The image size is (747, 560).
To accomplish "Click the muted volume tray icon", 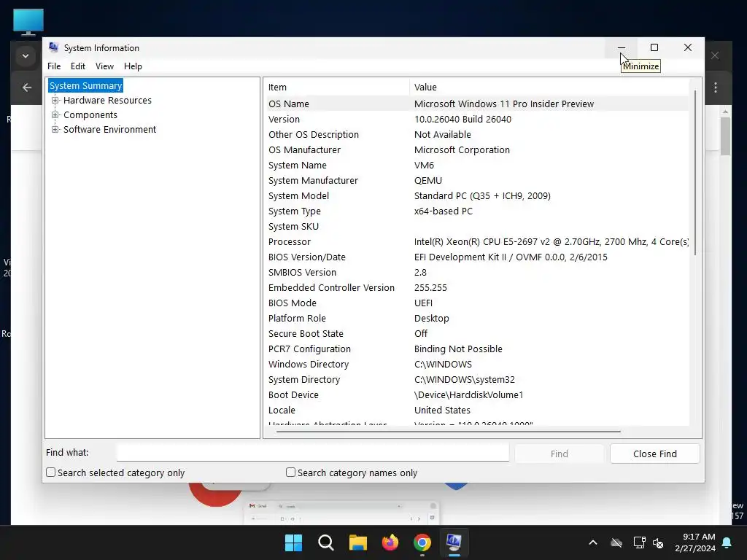I will (659, 542).
